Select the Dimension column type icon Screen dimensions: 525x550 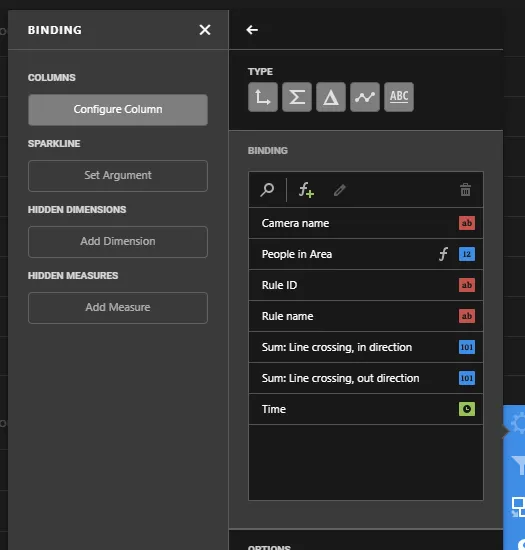coord(263,97)
